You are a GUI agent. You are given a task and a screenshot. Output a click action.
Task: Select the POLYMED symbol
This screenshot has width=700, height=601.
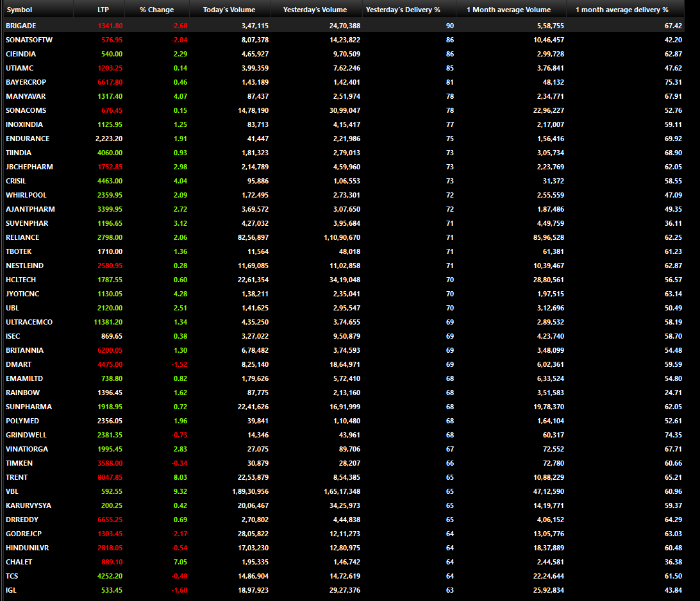(22, 421)
